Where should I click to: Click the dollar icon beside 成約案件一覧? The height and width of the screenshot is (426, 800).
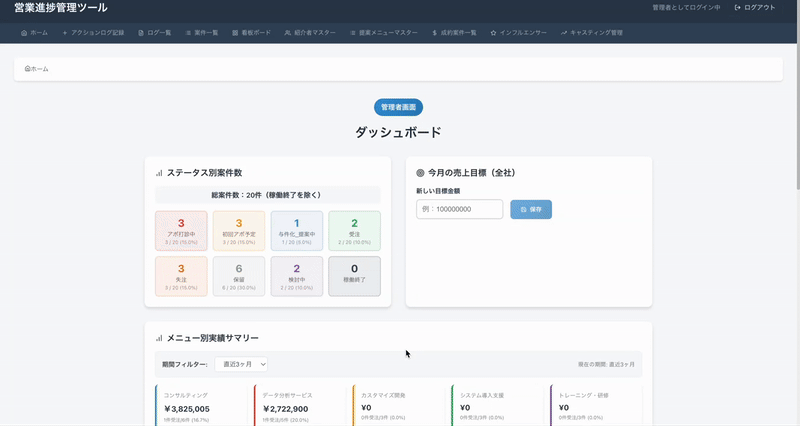point(434,33)
